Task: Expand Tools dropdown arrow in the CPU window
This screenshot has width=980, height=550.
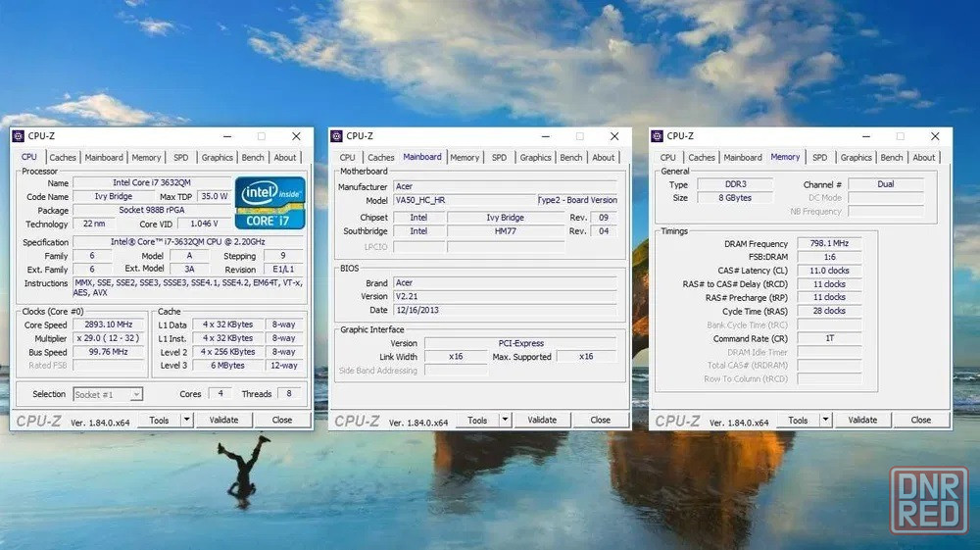Action: 186,420
